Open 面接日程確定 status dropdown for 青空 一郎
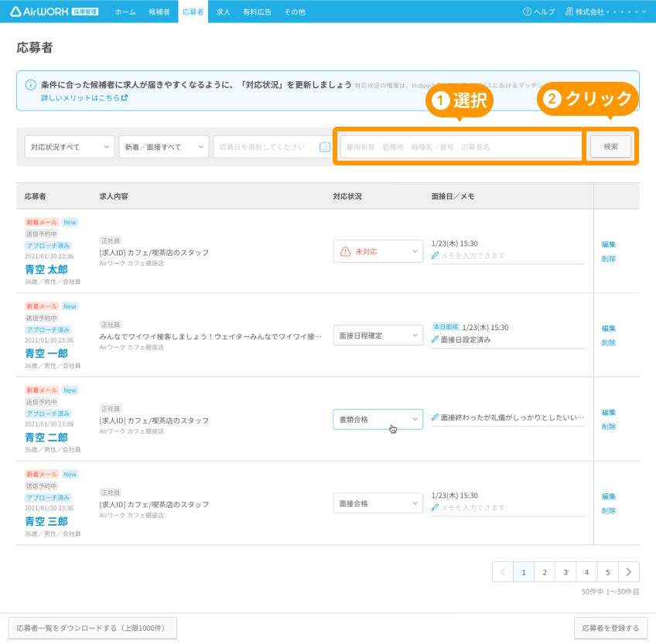This screenshot has height=644, width=656. click(x=378, y=336)
